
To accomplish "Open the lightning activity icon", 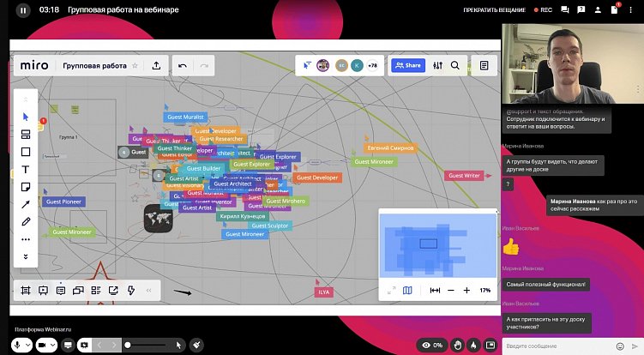I will tap(131, 291).
